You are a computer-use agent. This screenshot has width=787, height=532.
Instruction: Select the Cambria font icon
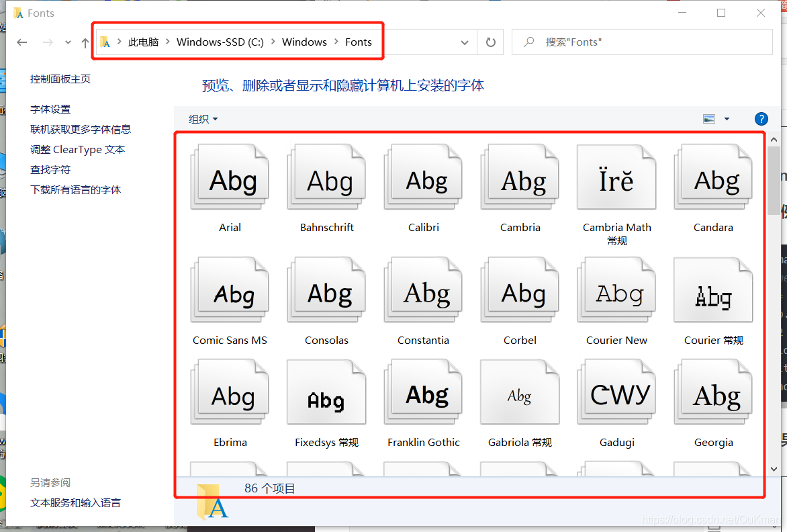(520, 177)
